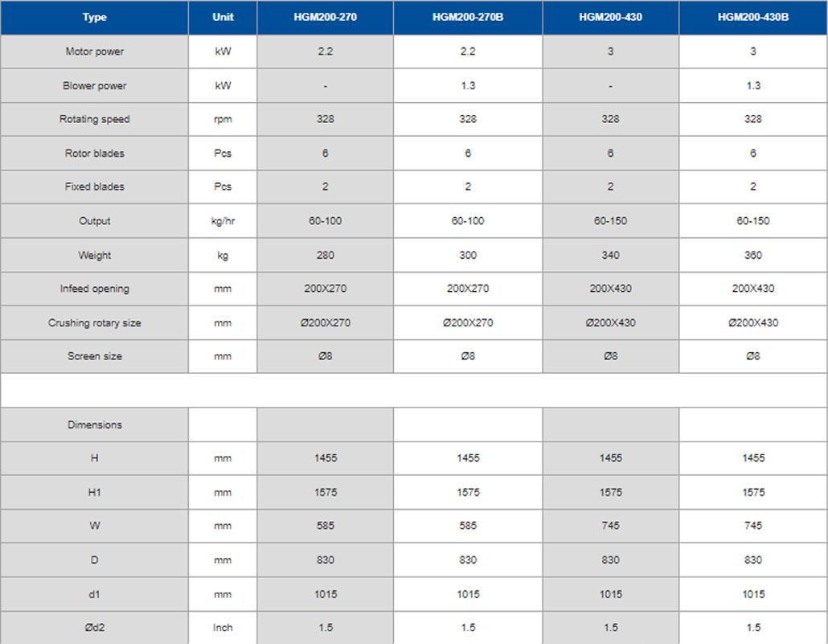Select the Weight value 300
The width and height of the screenshot is (828, 644).
[x=468, y=255]
